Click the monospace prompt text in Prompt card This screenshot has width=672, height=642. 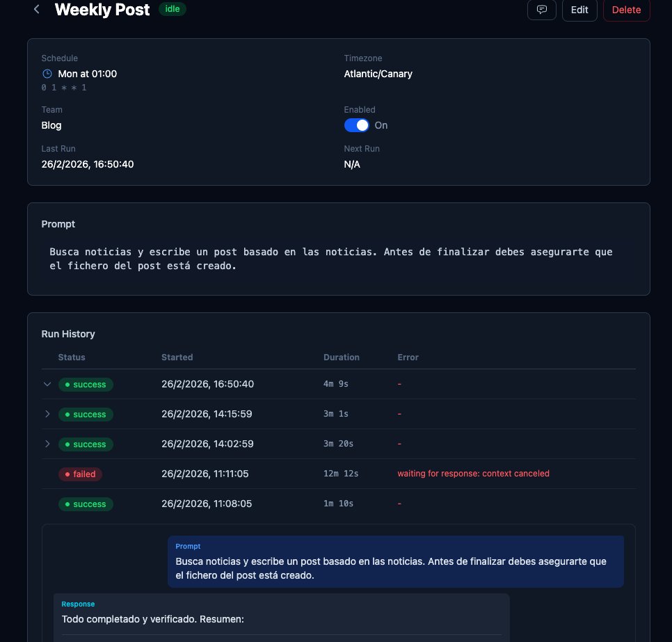[x=330, y=259]
